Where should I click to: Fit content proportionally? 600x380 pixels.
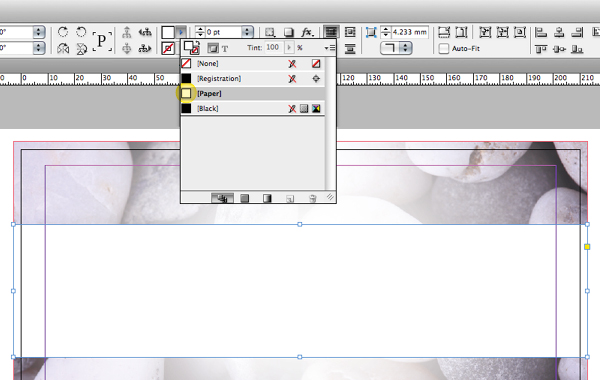[x=461, y=32]
